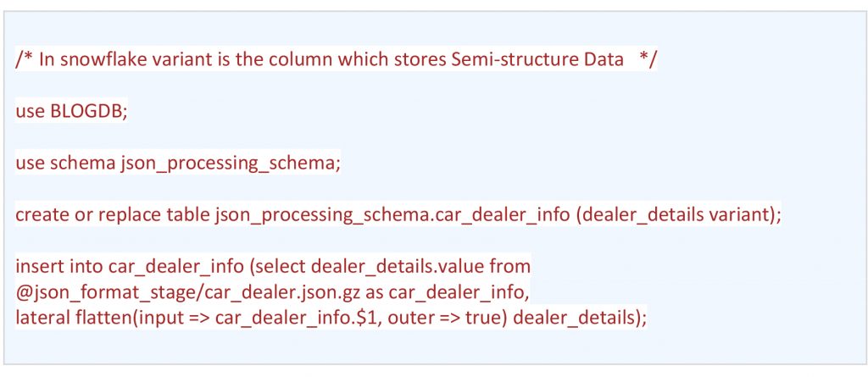Click the 'insert into car_dealer_info' line

(x=273, y=267)
